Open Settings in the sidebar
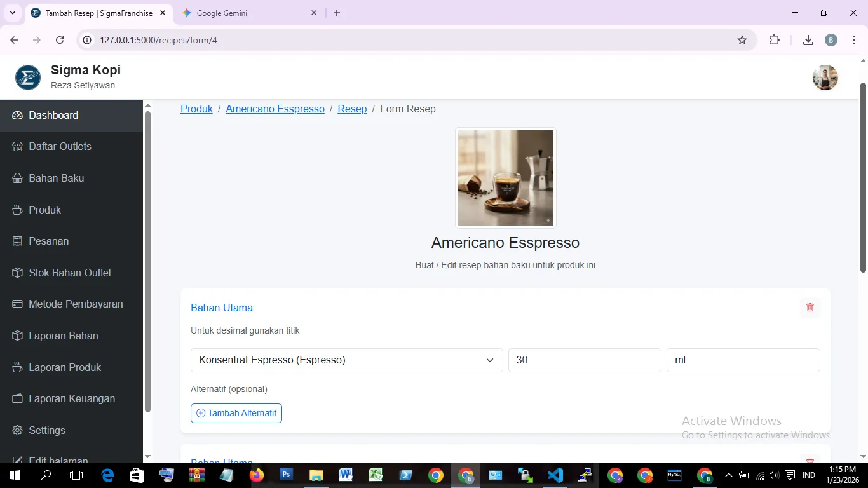868x488 pixels. pyautogui.click(x=71, y=430)
